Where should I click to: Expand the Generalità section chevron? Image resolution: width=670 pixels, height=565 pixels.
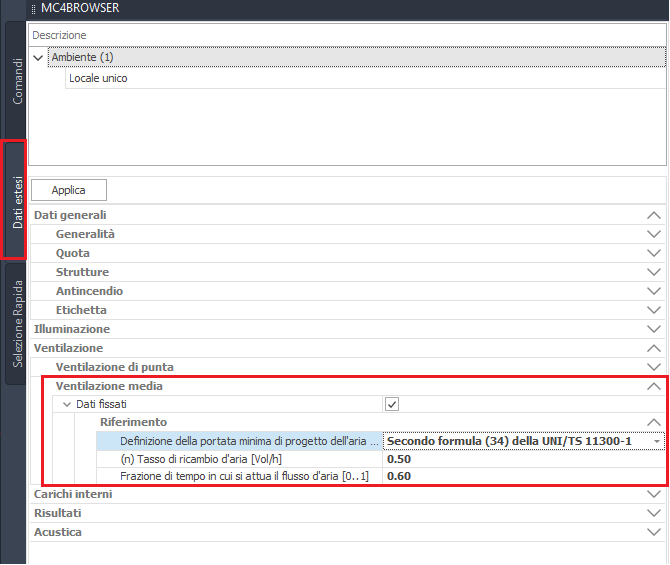654,234
